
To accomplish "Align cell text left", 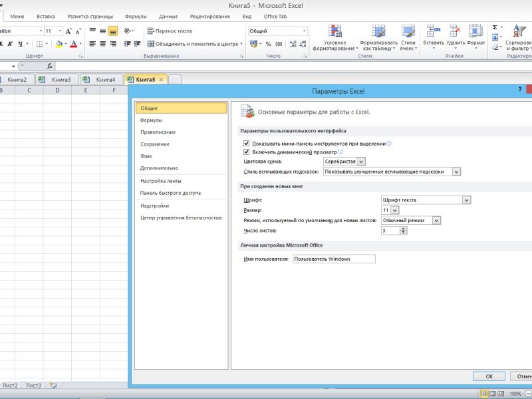I will [x=92, y=44].
